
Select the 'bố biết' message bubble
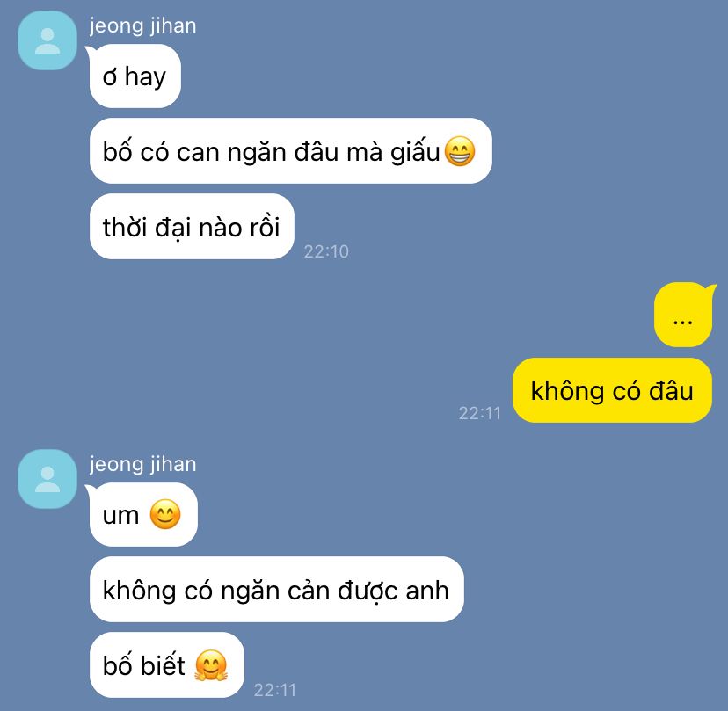click(x=167, y=664)
